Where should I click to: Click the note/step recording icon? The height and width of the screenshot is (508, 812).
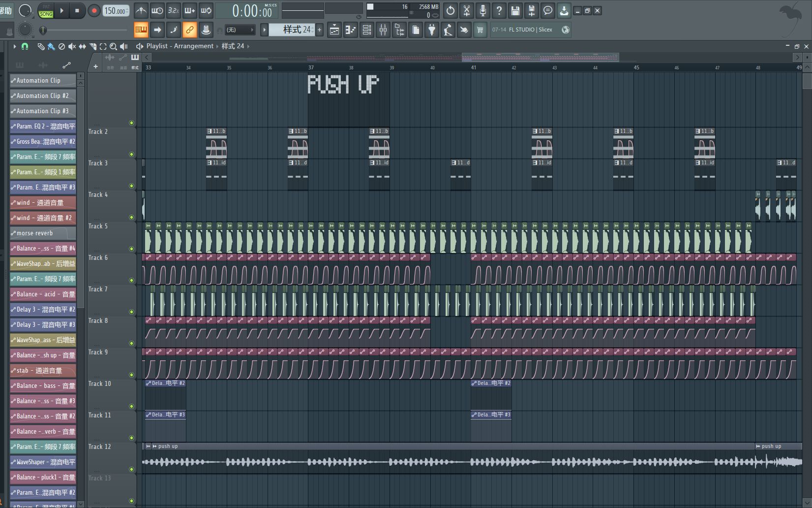(x=174, y=30)
